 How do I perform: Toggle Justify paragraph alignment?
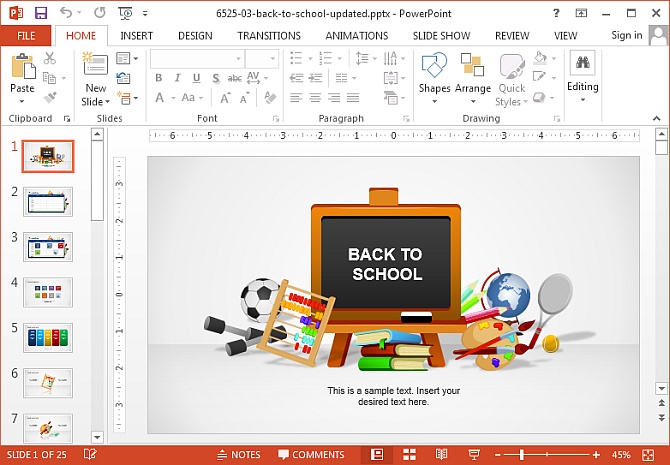(353, 98)
